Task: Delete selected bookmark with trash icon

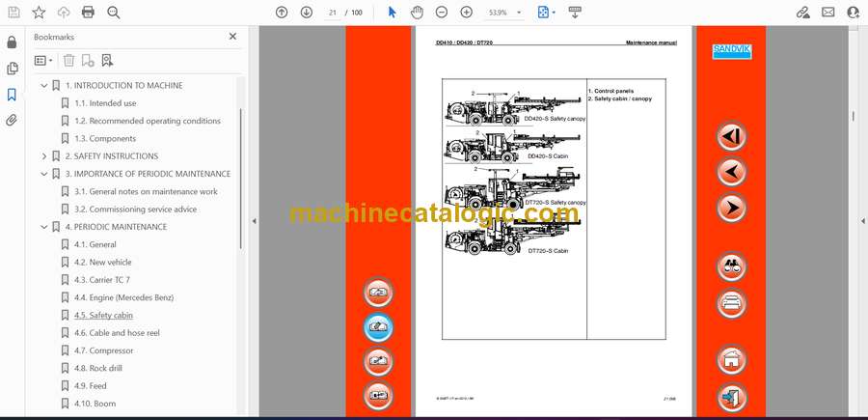Action: 68,61
